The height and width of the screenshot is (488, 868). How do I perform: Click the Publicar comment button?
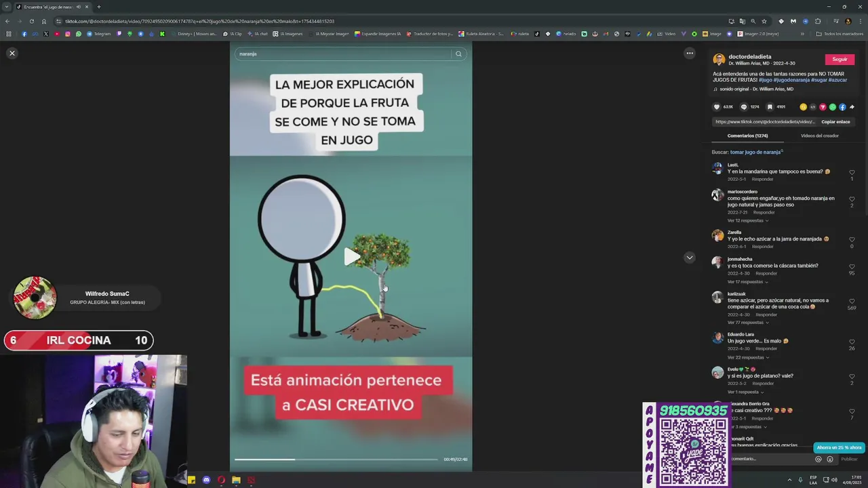tap(849, 459)
